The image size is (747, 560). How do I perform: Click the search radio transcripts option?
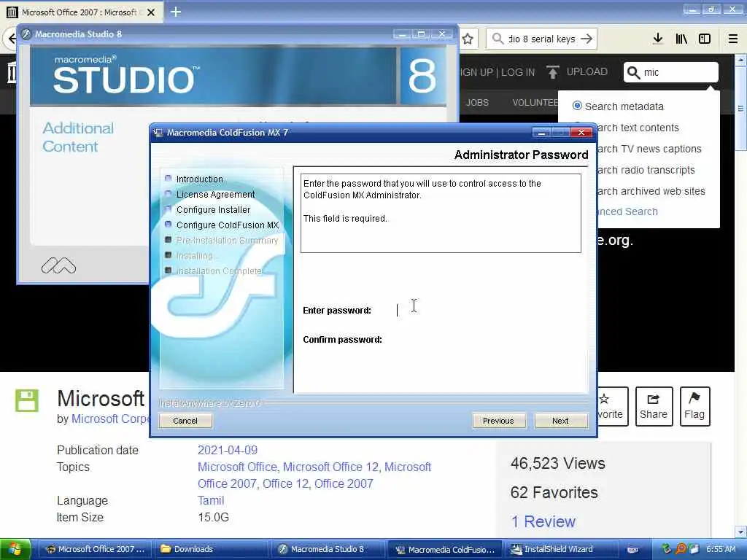point(646,170)
